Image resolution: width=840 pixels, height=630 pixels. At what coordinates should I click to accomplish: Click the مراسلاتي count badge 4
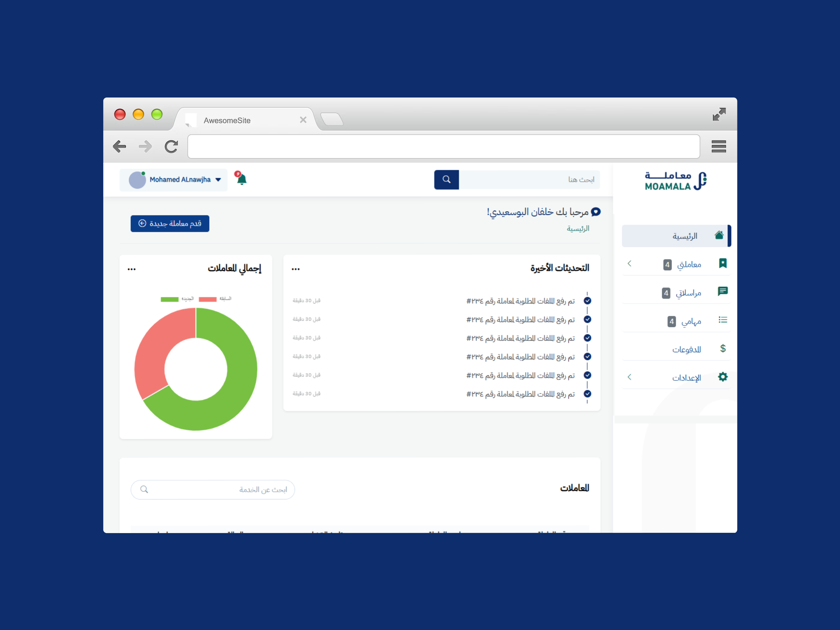tap(666, 293)
